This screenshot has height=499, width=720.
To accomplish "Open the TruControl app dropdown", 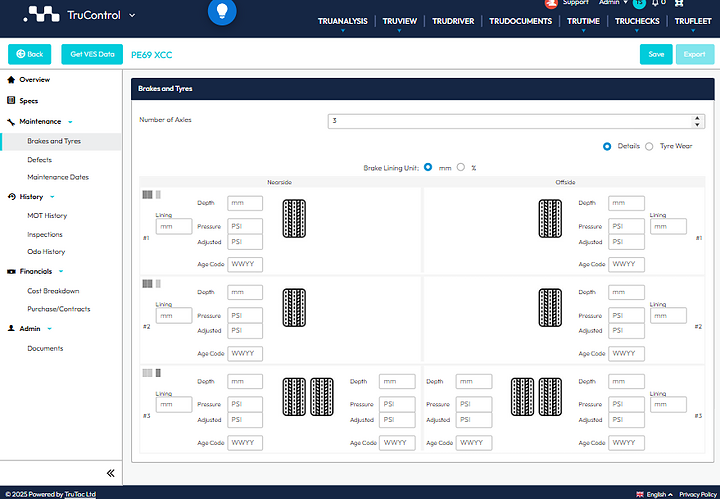I will [x=132, y=15].
